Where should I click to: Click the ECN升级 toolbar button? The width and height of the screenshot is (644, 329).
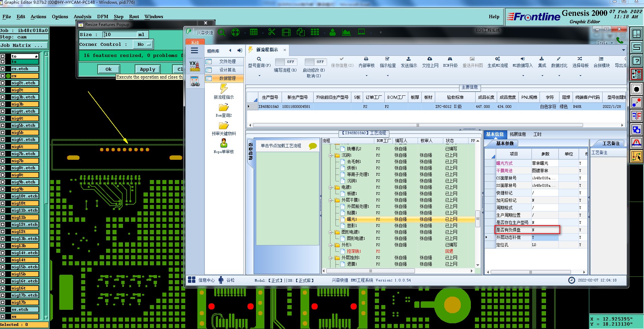tap(450, 62)
